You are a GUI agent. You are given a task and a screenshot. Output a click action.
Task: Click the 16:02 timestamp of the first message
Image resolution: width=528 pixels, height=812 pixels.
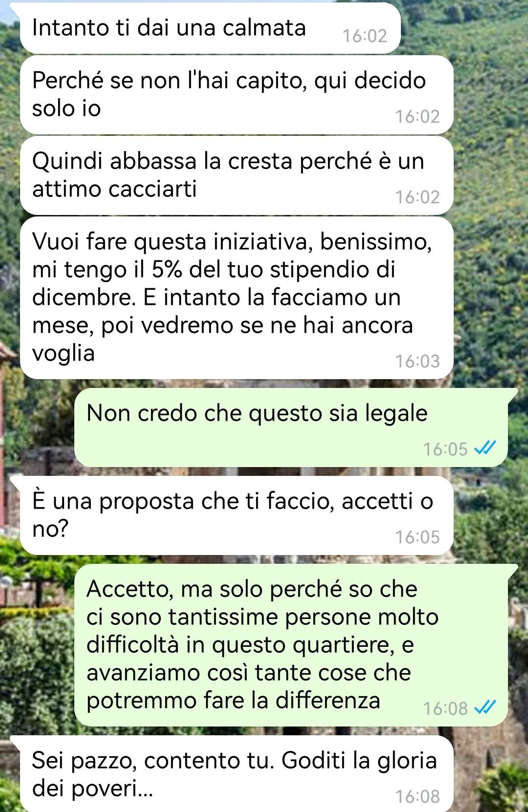click(365, 36)
